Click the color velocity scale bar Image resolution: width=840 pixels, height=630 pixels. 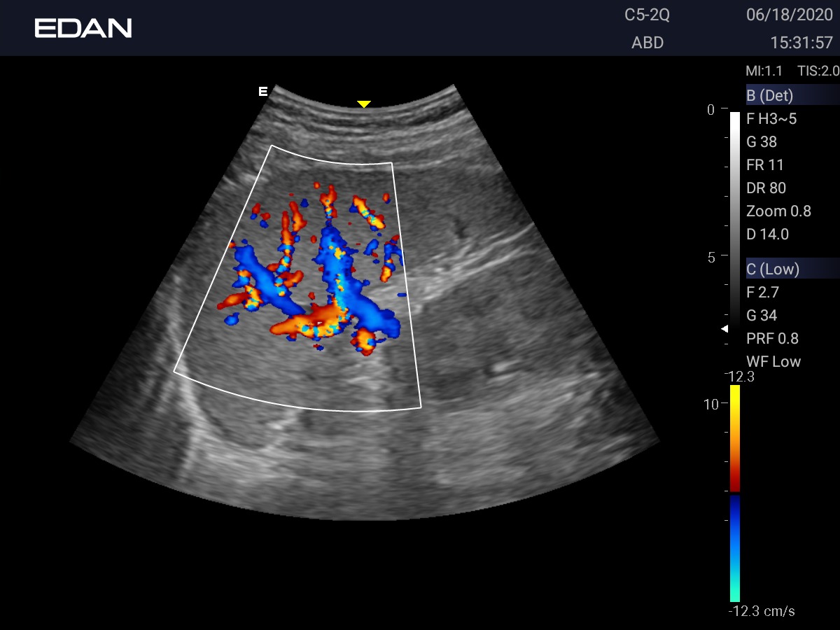[735, 493]
